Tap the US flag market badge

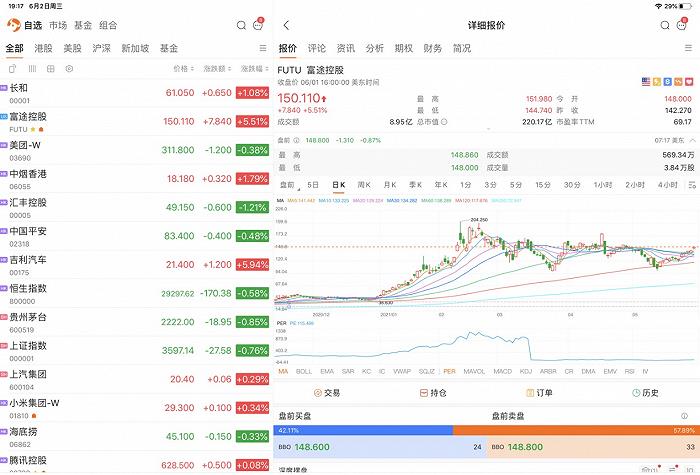click(646, 82)
